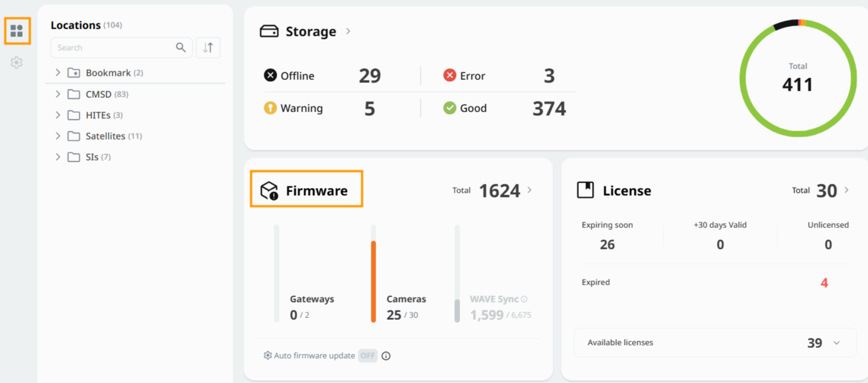Click the Firmware Total 1624 value
Viewport: 868px width, 383px height.
500,191
